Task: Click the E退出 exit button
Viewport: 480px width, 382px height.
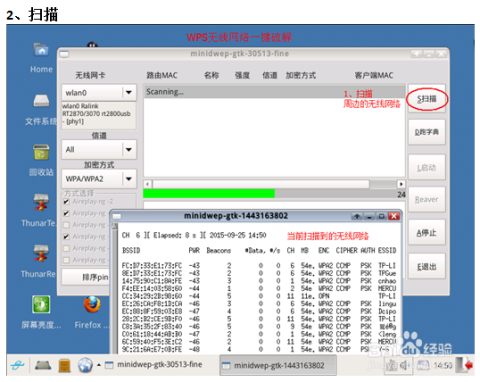Action: 427,267
